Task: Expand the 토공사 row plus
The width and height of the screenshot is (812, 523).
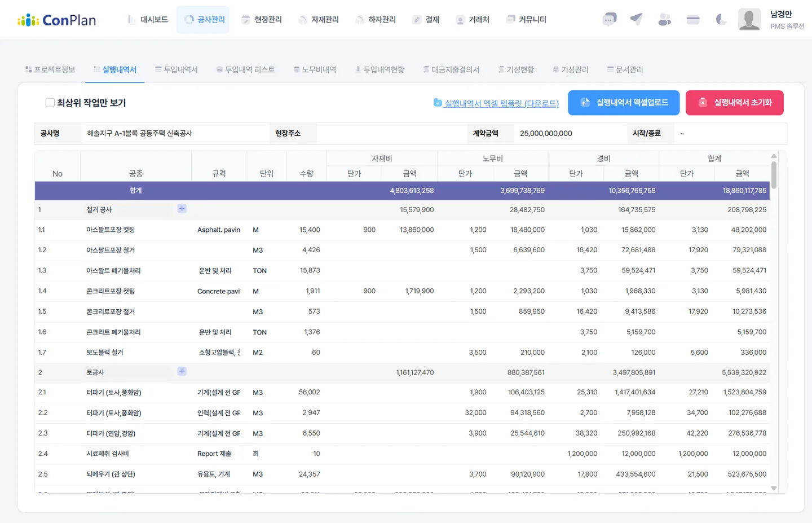Action: 182,371
